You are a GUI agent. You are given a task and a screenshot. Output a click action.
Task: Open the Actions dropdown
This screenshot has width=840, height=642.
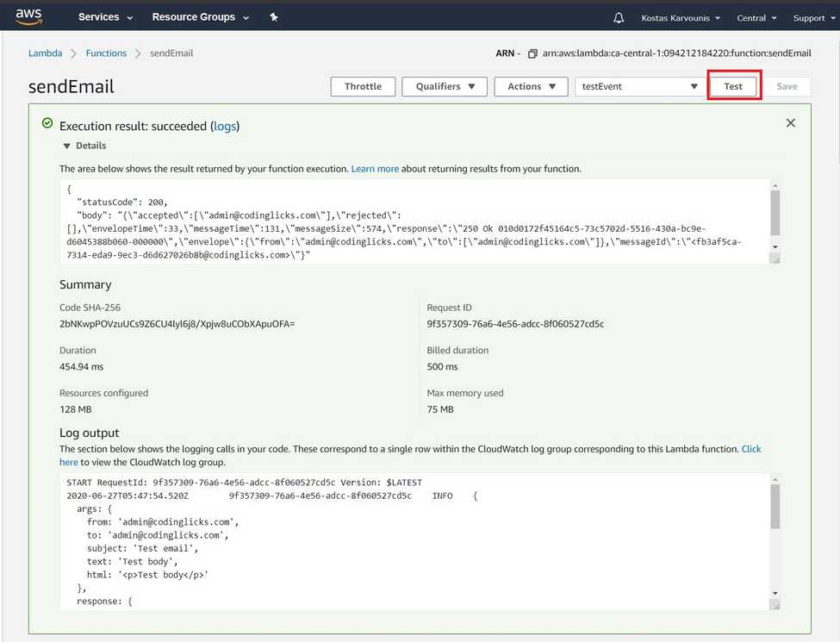coord(531,86)
